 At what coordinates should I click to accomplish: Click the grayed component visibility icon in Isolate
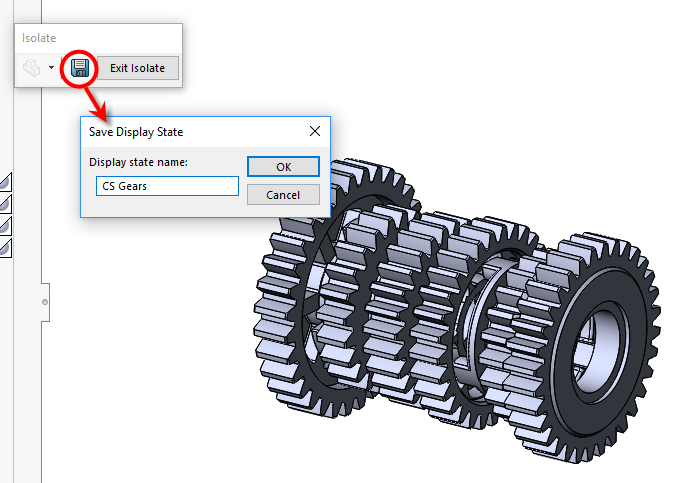[32, 68]
